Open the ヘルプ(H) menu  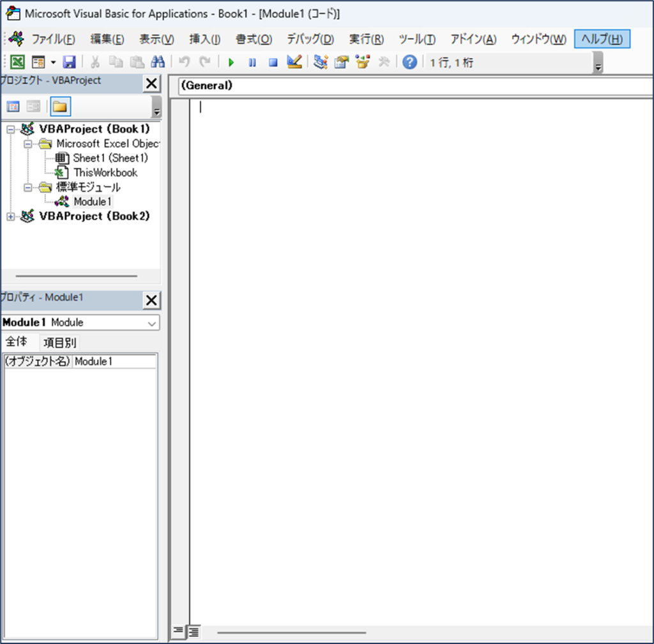(x=602, y=39)
